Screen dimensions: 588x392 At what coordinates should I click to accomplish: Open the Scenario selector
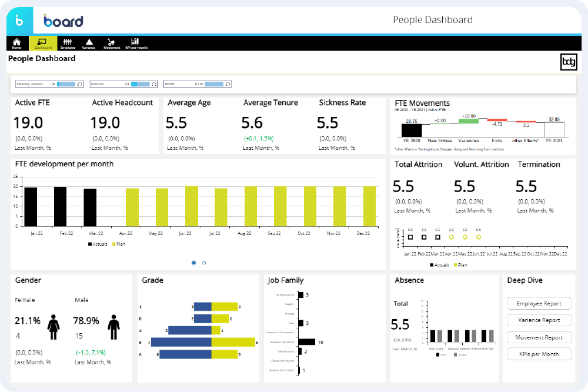(x=123, y=84)
